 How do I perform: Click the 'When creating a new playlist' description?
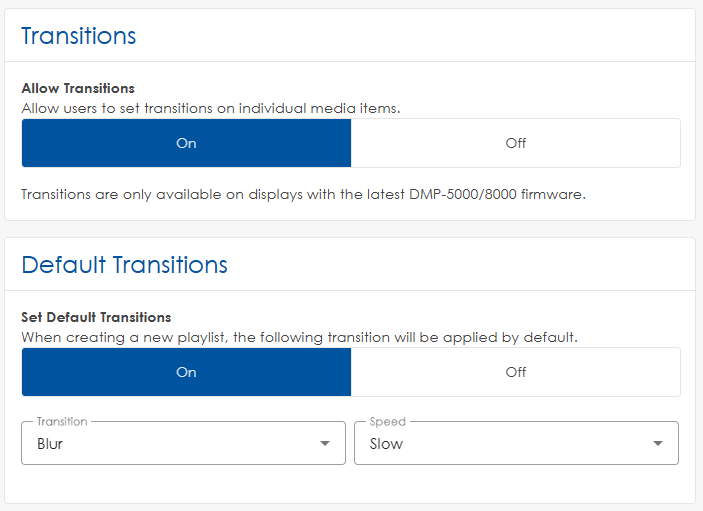(x=299, y=337)
